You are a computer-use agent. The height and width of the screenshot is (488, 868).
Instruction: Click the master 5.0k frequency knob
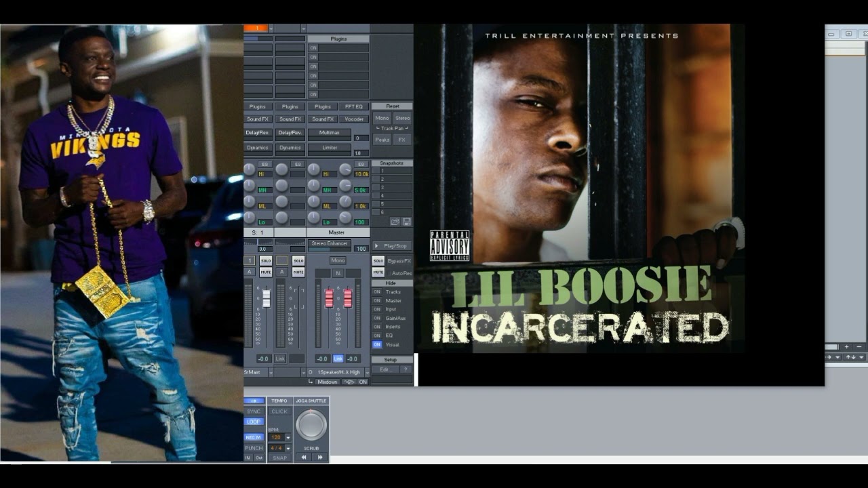(345, 184)
